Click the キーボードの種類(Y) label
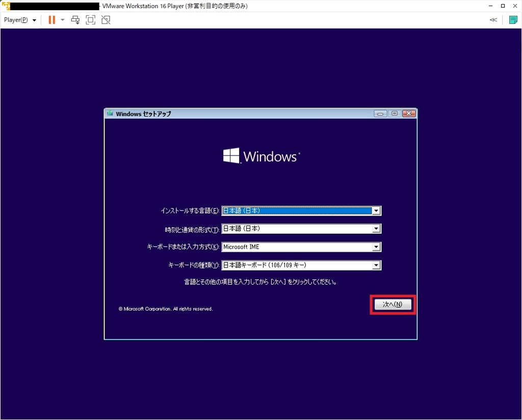 194,265
